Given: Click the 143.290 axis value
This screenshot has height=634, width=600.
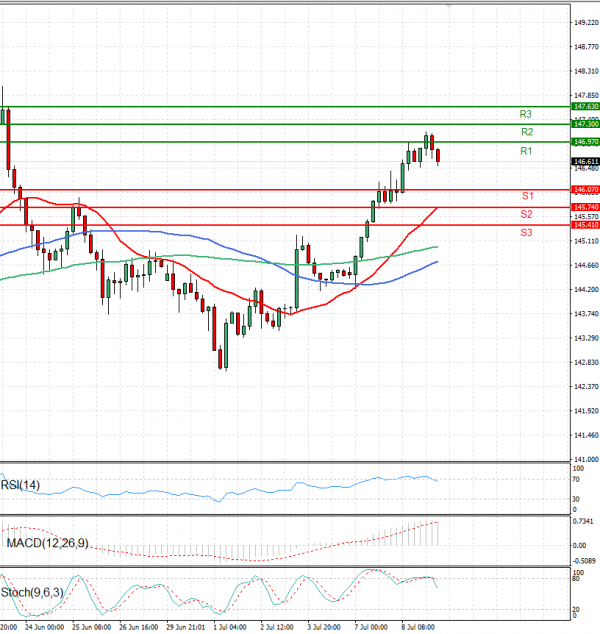Looking at the screenshot, I should pyautogui.click(x=586, y=338).
